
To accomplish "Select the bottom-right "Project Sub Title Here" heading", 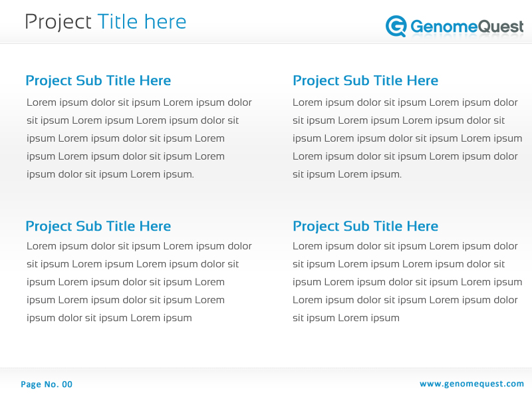I will pyautogui.click(x=365, y=226).
